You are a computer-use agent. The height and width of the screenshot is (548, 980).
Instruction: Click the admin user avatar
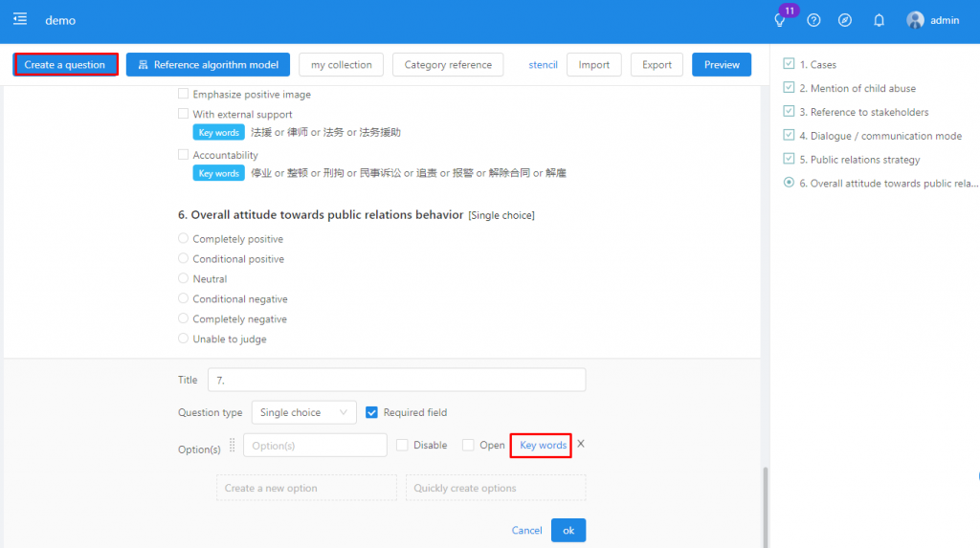[915, 20]
